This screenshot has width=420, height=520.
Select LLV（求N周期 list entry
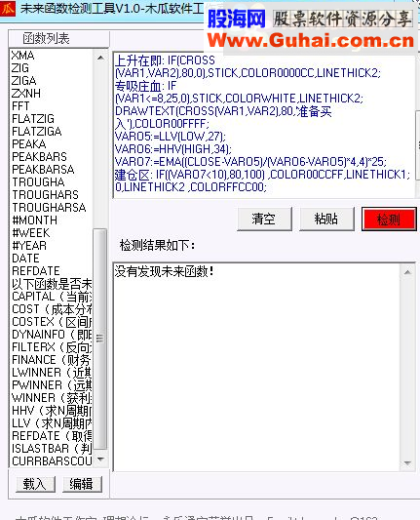click(x=52, y=422)
